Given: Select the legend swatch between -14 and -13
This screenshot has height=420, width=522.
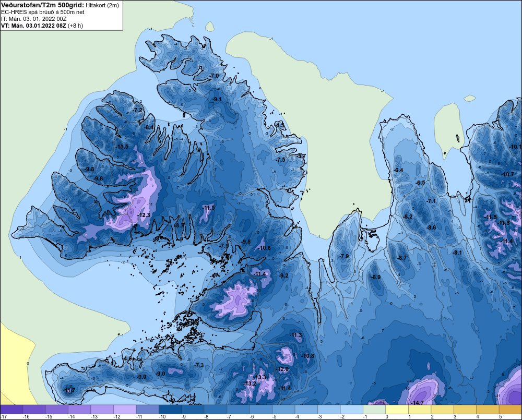Looking at the screenshot, I should [x=79, y=409].
